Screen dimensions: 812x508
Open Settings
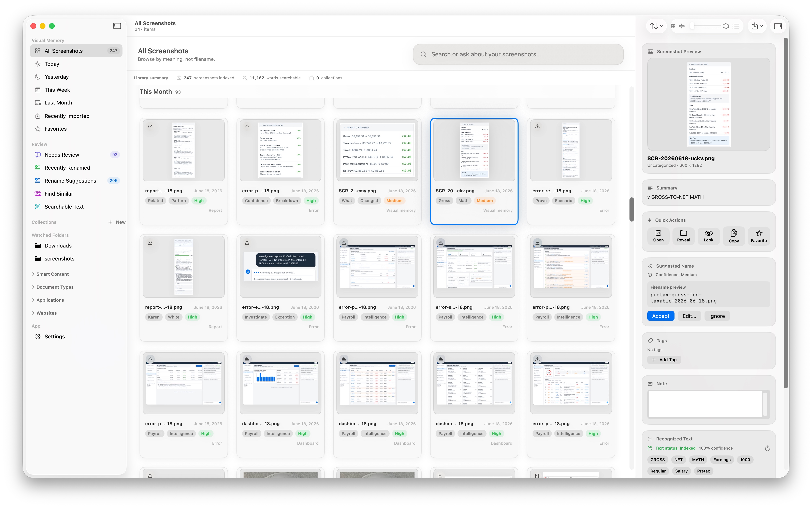point(76,337)
